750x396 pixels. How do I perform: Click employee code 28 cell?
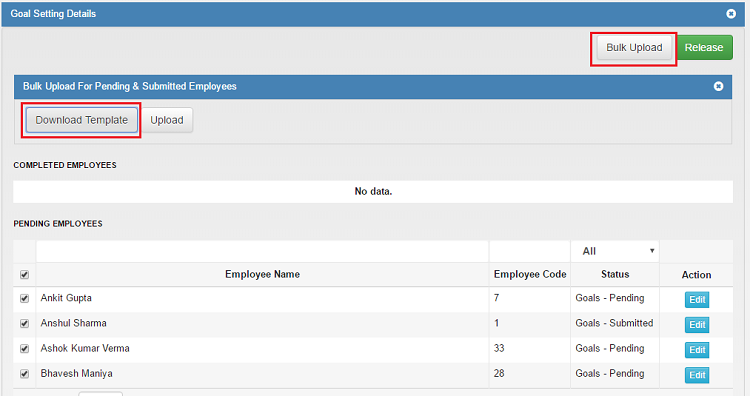click(x=529, y=374)
